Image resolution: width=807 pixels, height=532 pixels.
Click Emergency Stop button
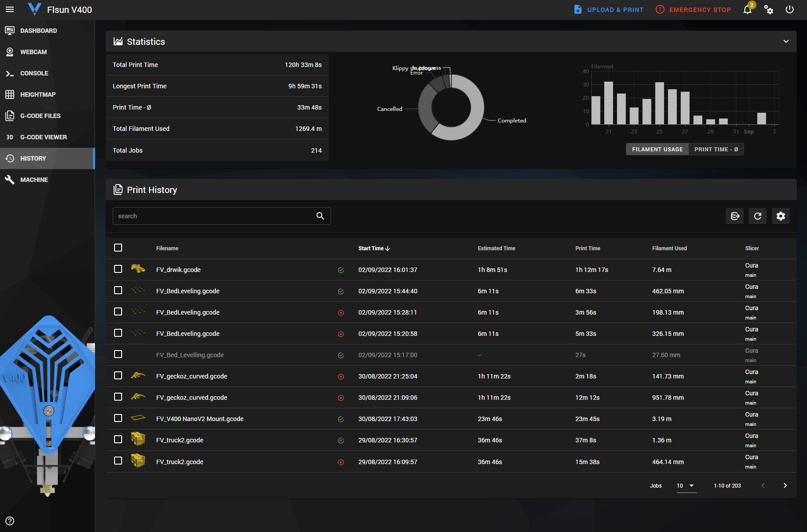[x=693, y=10]
